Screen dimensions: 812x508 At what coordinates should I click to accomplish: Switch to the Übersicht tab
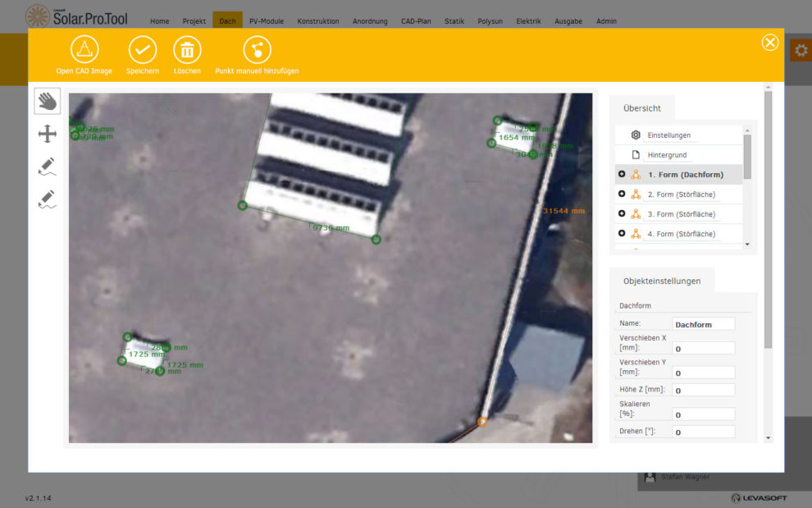coord(641,108)
